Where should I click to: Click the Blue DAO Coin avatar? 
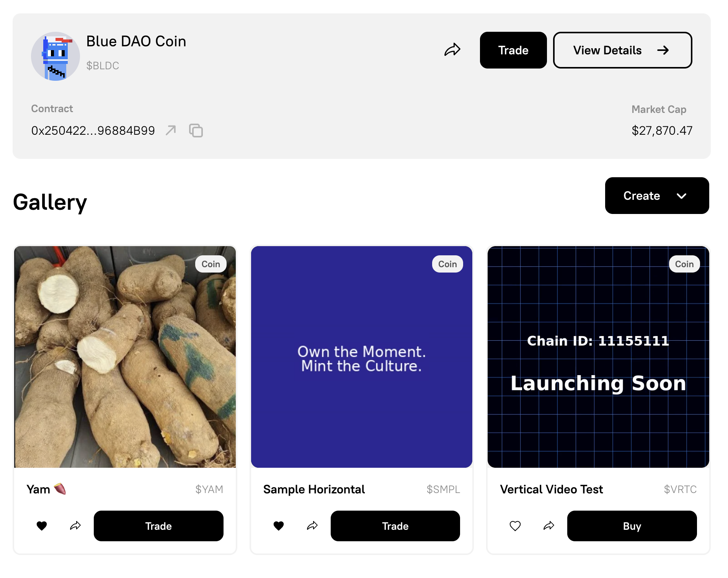pos(55,56)
